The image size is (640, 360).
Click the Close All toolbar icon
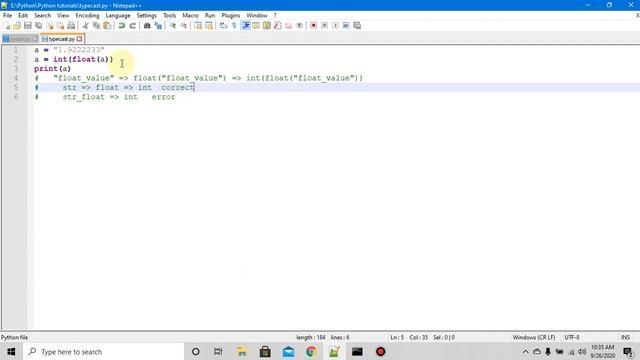(60, 26)
